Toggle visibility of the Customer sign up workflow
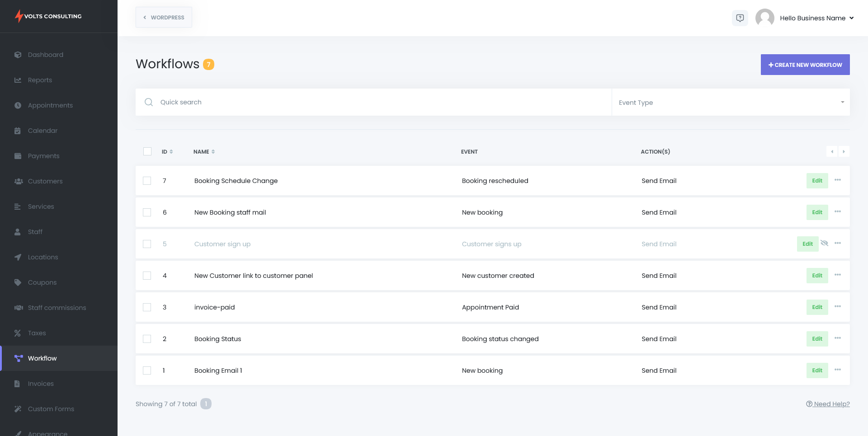Image resolution: width=868 pixels, height=436 pixels. click(x=825, y=243)
